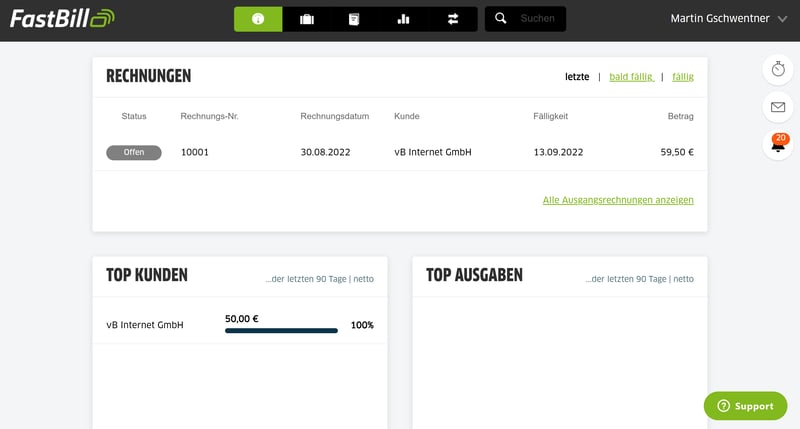
Task: Click the search magnifier icon
Action: pos(501,18)
